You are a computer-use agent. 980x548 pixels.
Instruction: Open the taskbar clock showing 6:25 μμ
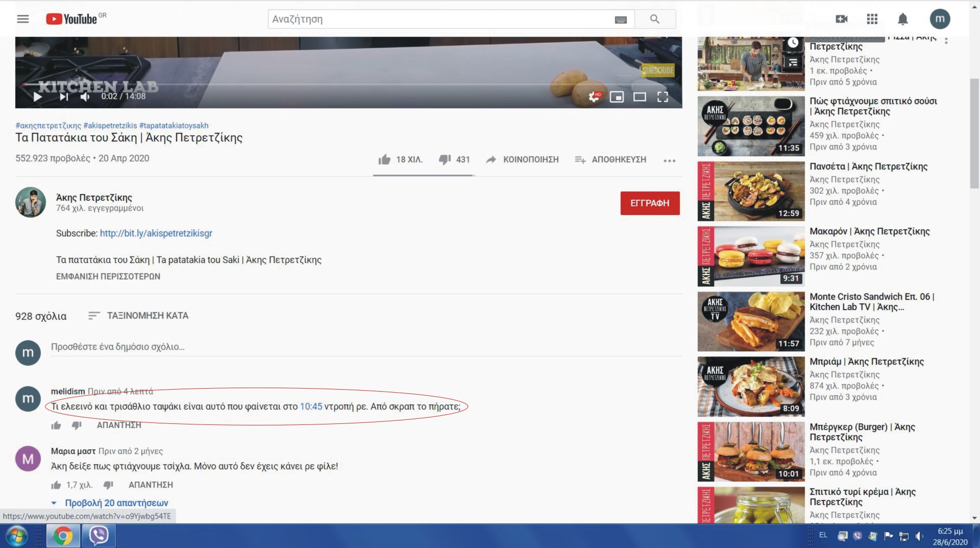(950, 536)
